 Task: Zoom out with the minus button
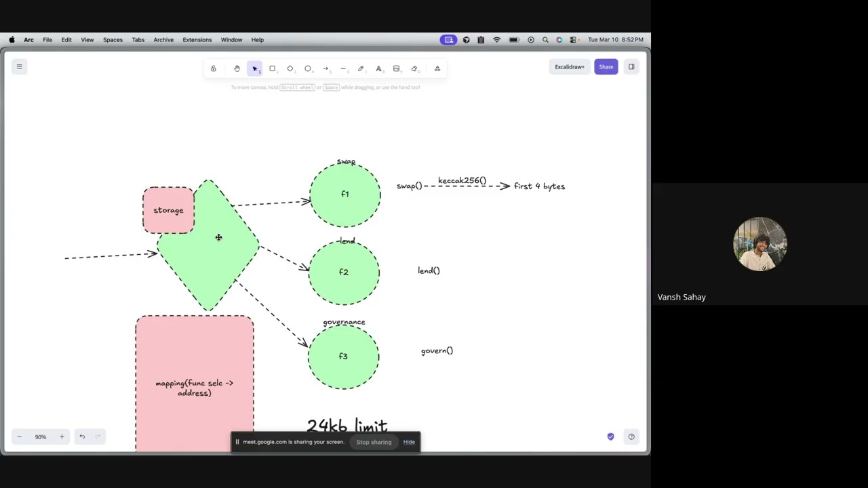pyautogui.click(x=19, y=436)
